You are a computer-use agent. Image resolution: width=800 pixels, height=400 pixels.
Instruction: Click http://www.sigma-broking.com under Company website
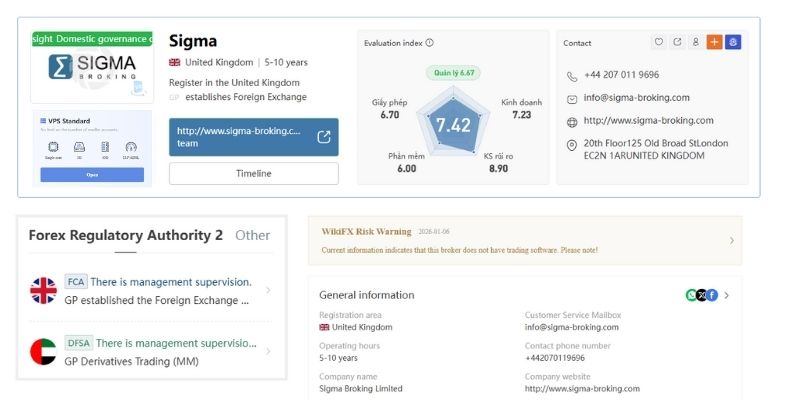[x=582, y=389]
